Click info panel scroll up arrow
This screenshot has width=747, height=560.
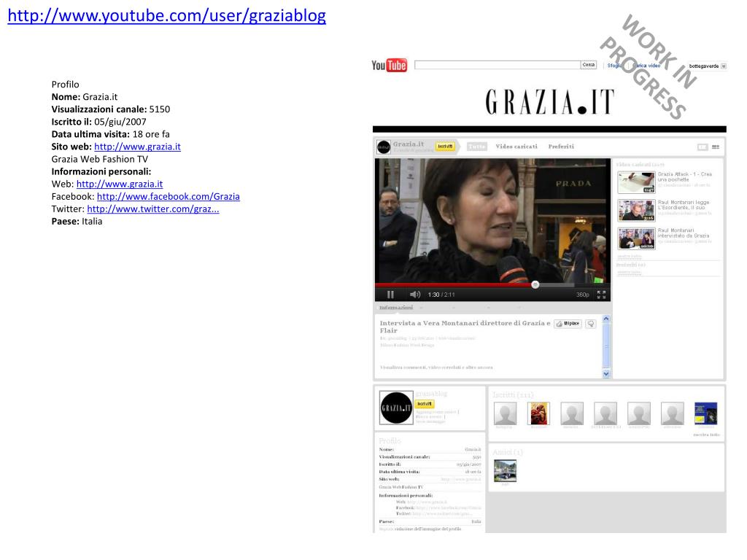point(606,319)
